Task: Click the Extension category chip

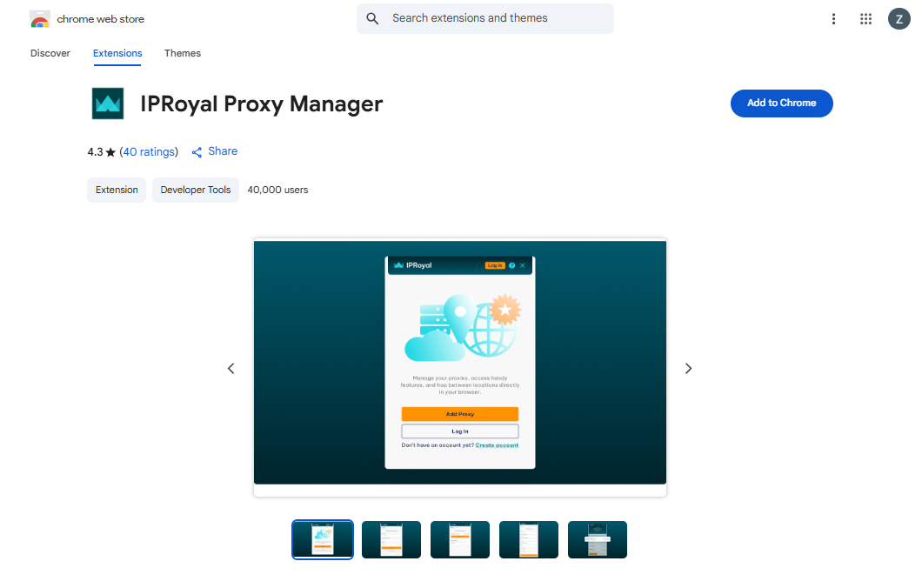Action: [117, 190]
